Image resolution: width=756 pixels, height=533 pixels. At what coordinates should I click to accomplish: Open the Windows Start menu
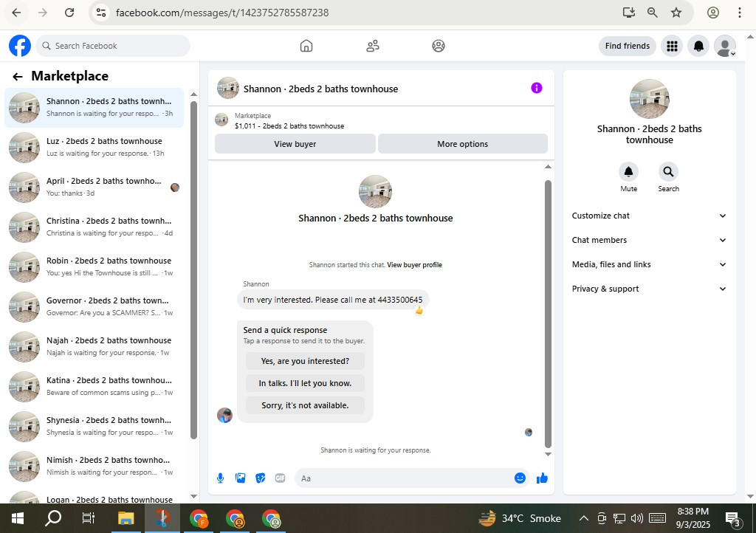pos(18,518)
